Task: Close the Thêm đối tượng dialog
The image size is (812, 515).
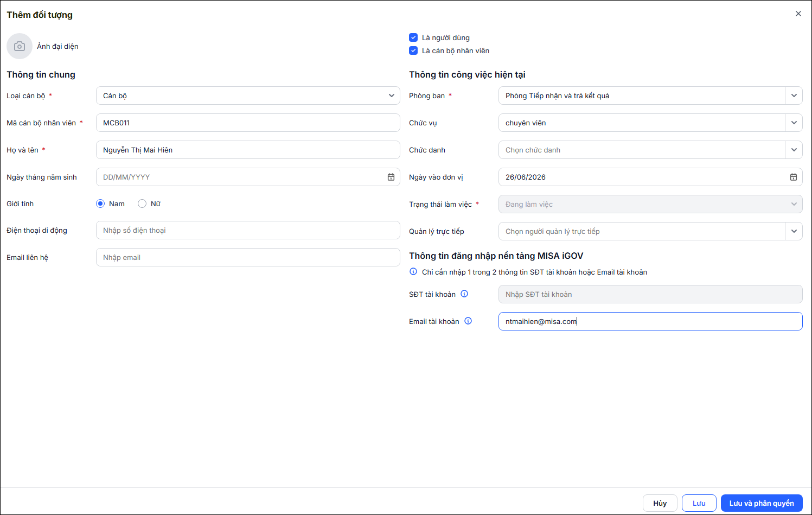Action: tap(798, 14)
